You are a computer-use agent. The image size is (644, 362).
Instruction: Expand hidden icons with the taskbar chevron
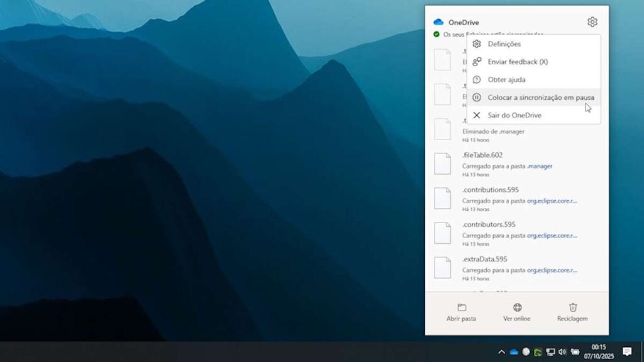(502, 352)
